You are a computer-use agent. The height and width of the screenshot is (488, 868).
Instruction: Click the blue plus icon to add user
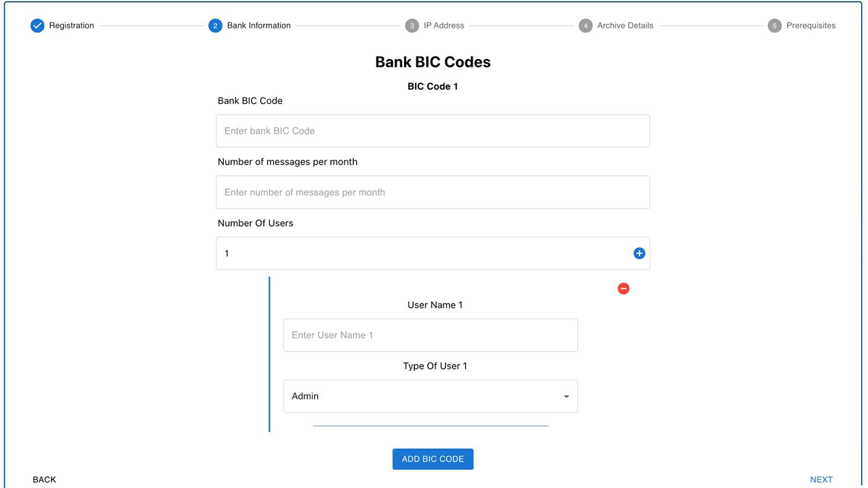[x=639, y=253]
